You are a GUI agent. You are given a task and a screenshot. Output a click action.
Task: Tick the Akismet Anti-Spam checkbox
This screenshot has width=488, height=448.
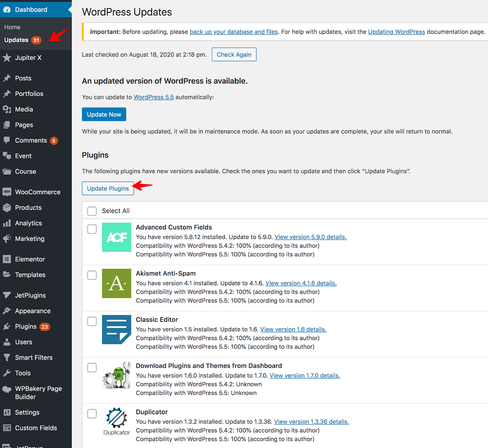[x=92, y=275]
